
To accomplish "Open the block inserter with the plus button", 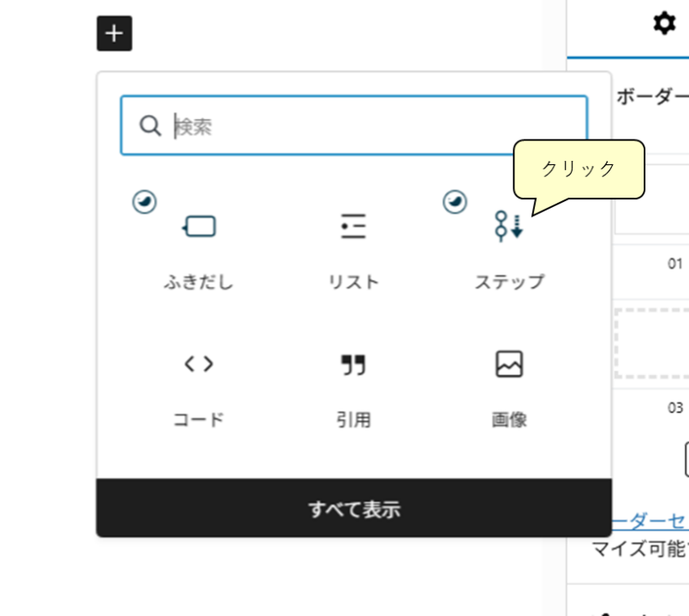I will tap(114, 33).
